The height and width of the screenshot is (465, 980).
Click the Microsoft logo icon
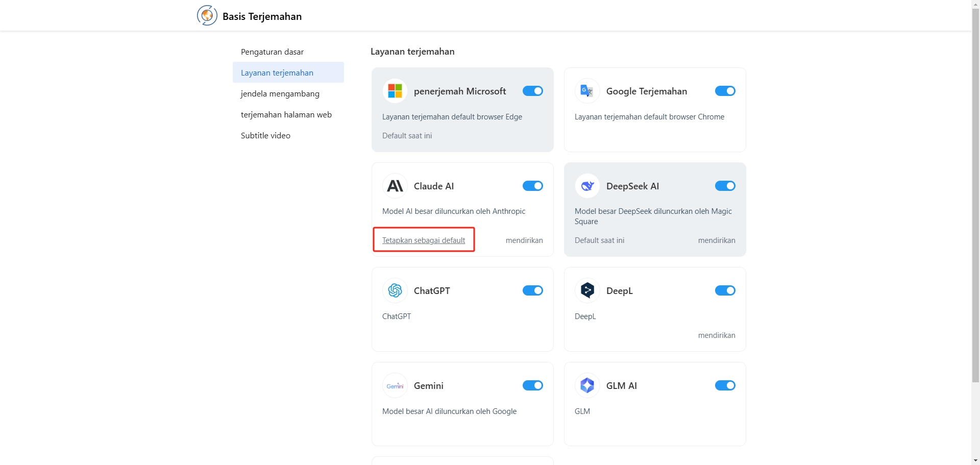395,91
